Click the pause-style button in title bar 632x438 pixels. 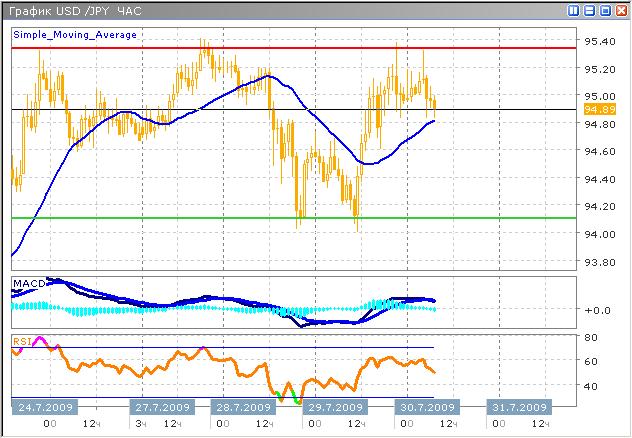click(x=574, y=10)
